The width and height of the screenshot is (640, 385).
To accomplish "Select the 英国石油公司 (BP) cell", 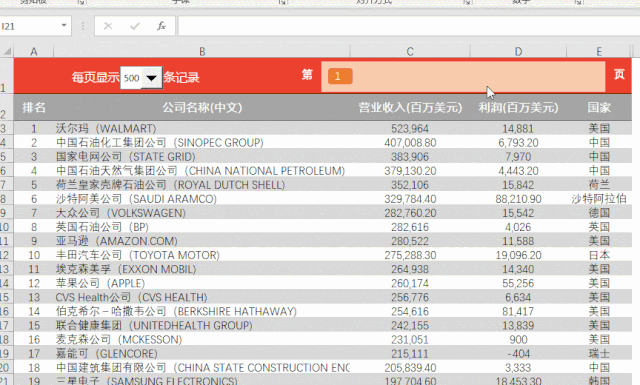I will pos(202,227).
